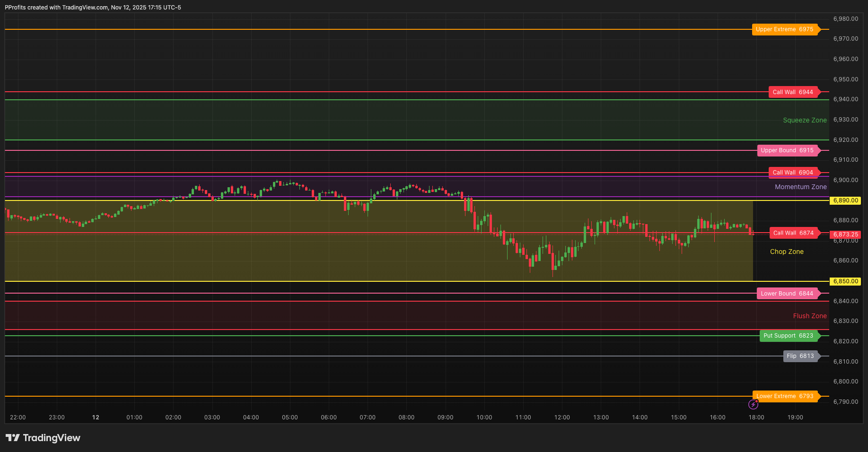The width and height of the screenshot is (868, 452).
Task: Click the pink Upper Bound 6915 label
Action: tap(788, 150)
